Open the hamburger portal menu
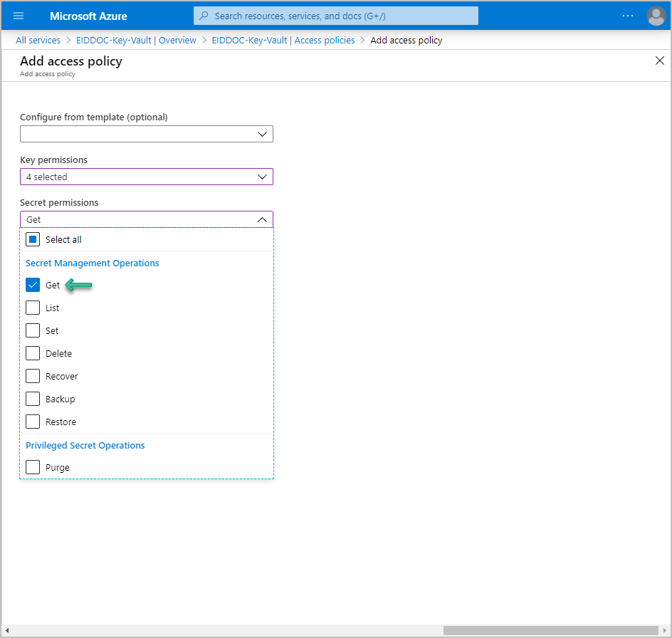Image resolution: width=672 pixels, height=638 pixels. [19, 16]
